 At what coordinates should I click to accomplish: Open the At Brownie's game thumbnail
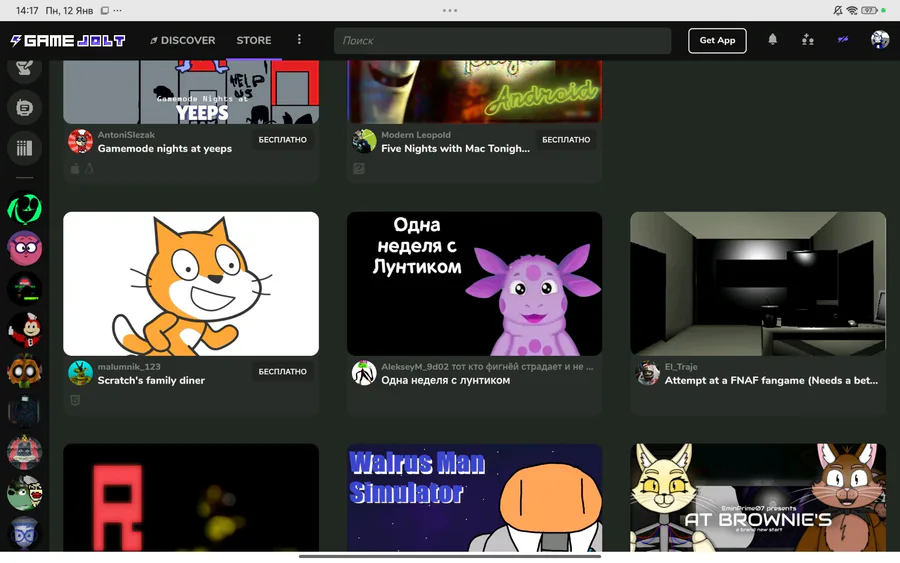point(758,498)
